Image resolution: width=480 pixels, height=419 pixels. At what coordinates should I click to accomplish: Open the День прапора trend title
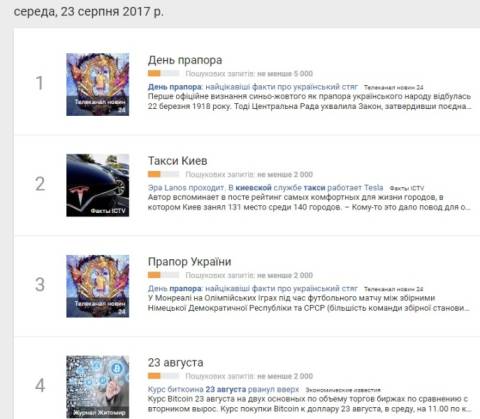pyautogui.click(x=185, y=60)
